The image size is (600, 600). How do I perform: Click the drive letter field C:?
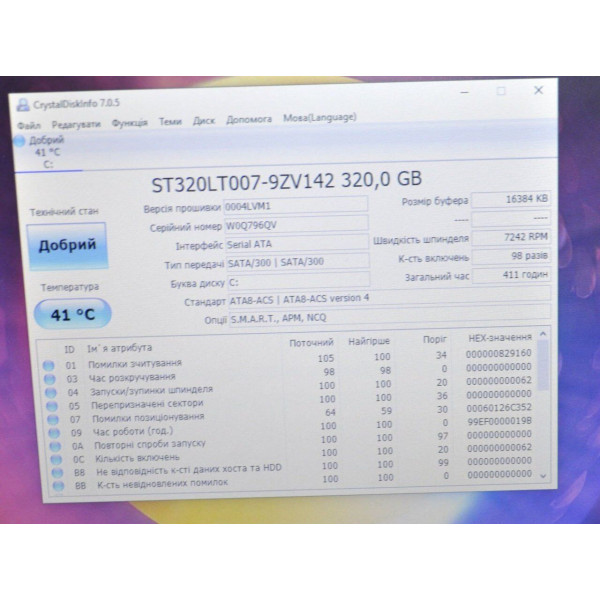pos(299,281)
